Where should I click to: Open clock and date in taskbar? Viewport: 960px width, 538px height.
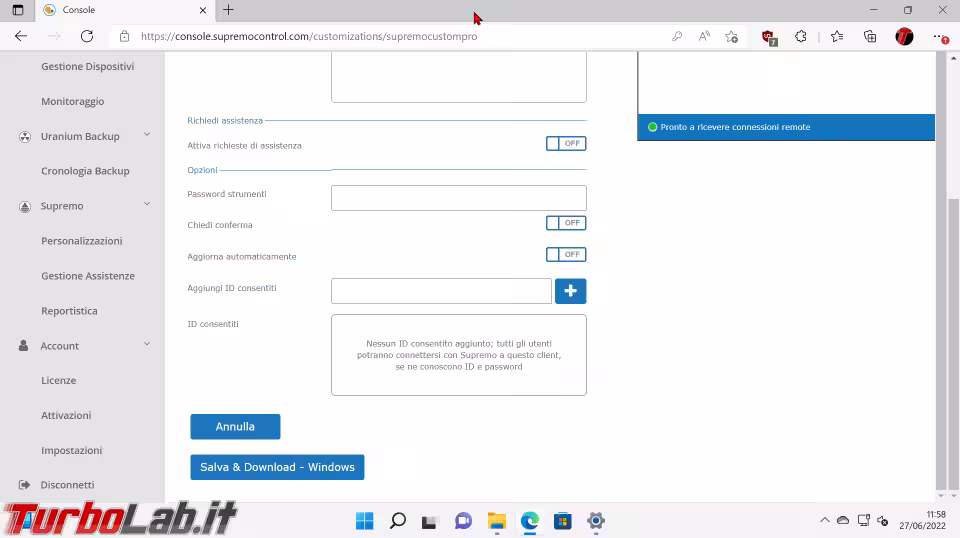pyautogui.click(x=922, y=520)
